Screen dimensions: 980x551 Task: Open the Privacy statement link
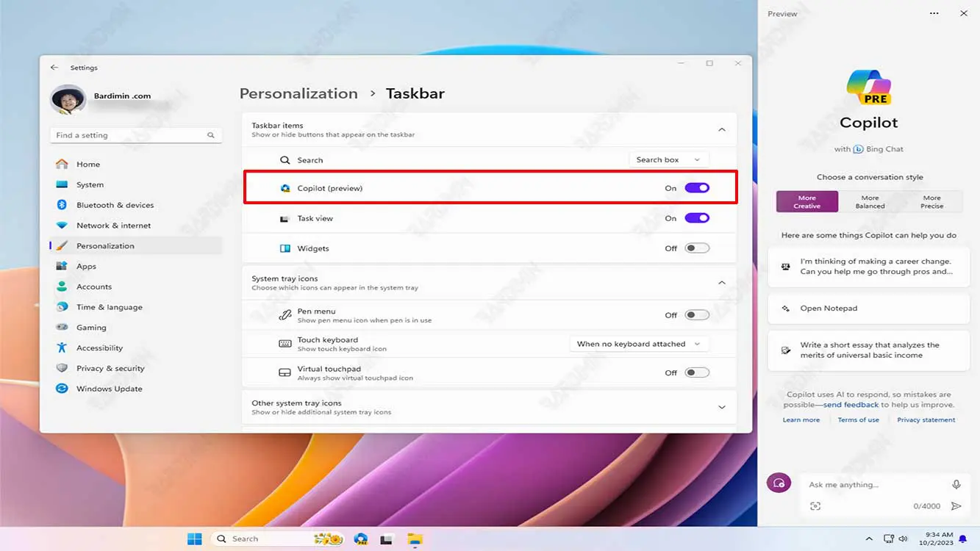926,420
